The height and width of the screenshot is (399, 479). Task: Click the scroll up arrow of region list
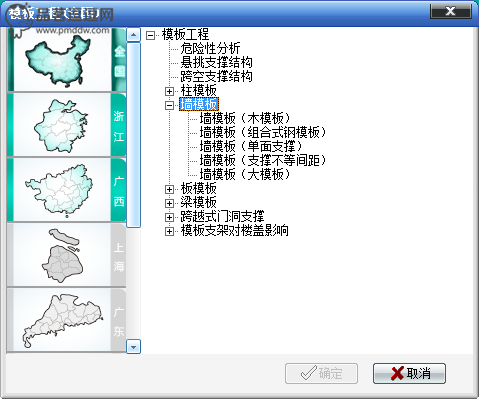(134, 35)
